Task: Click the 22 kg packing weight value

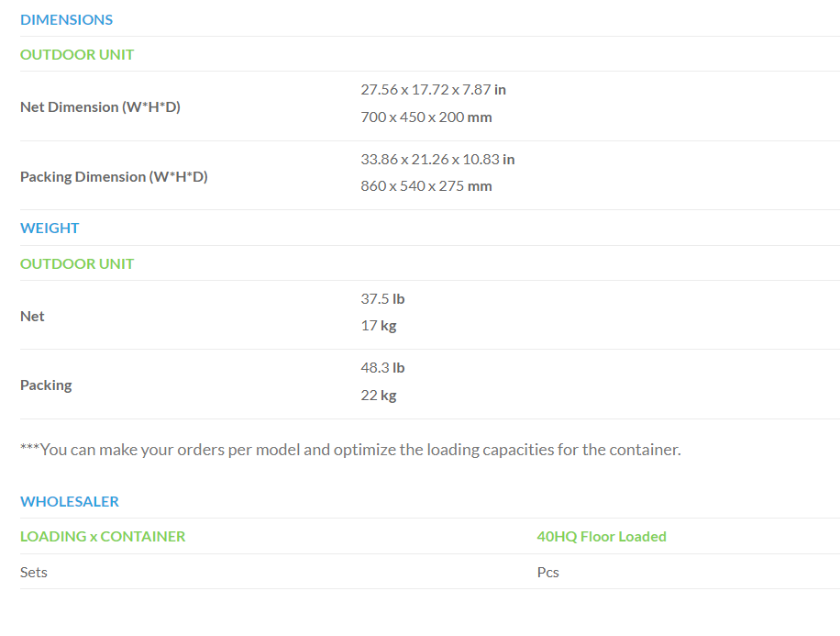Action: 378,396
